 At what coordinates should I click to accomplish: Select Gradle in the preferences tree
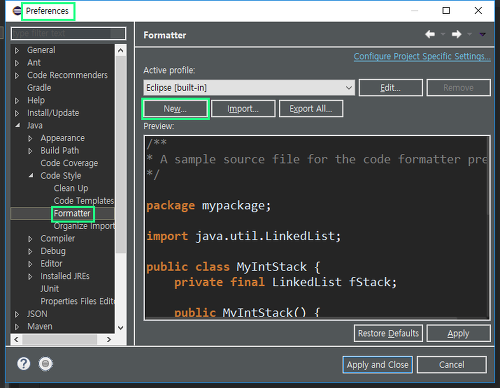pyautogui.click(x=39, y=88)
